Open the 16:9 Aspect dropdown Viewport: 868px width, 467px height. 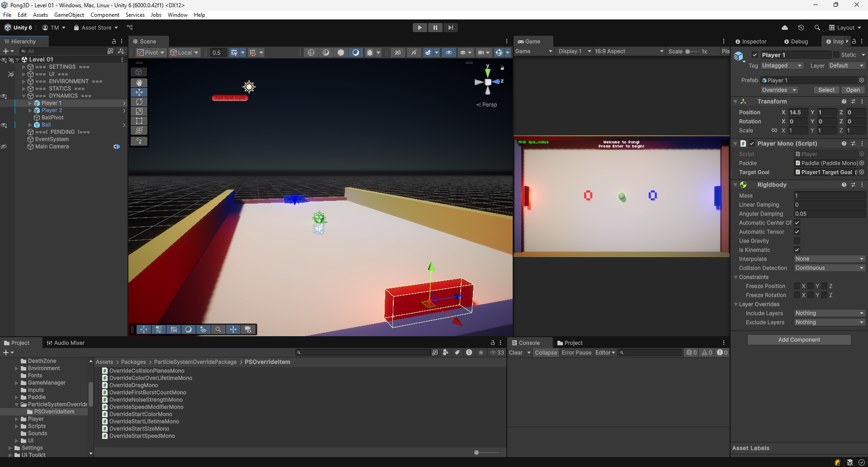(629, 51)
